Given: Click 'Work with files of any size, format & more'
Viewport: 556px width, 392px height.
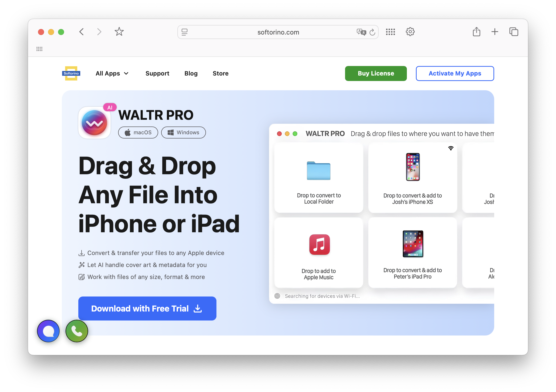Looking at the screenshot, I should [146, 277].
